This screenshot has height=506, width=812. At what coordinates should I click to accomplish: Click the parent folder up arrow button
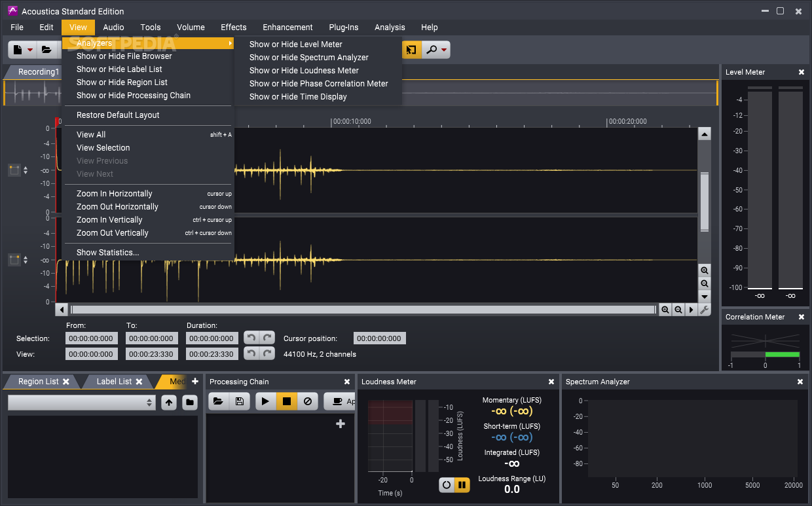coord(169,403)
